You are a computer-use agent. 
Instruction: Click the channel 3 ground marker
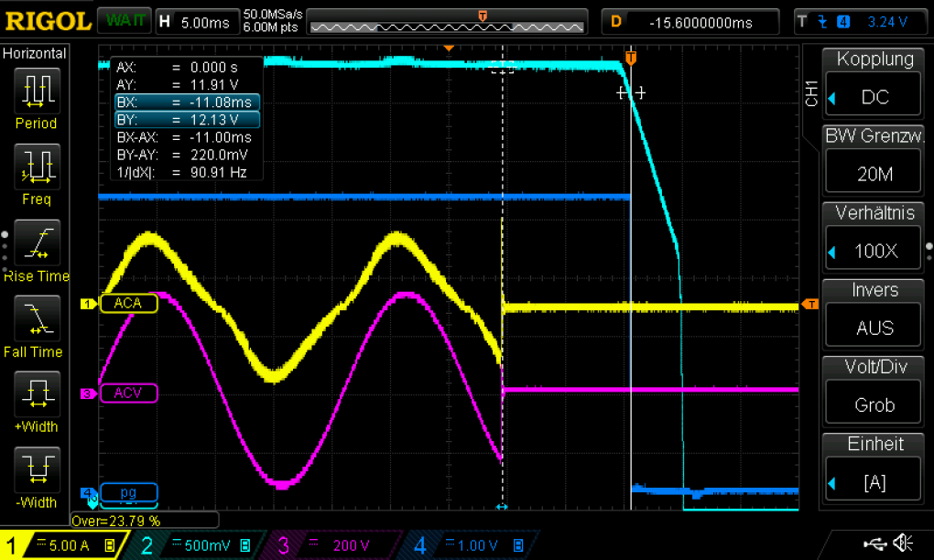pos(88,393)
